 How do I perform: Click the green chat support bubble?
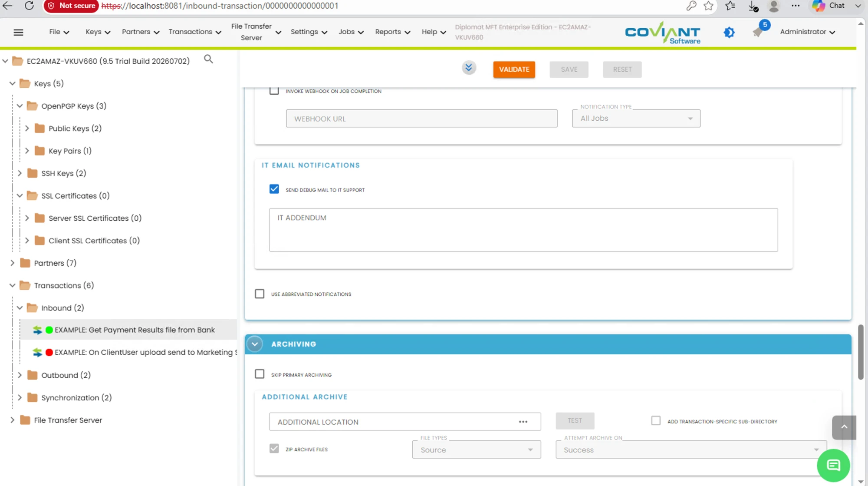click(833, 465)
